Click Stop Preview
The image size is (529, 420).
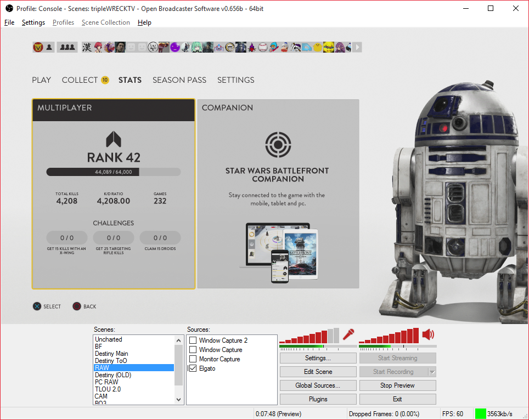(x=397, y=385)
